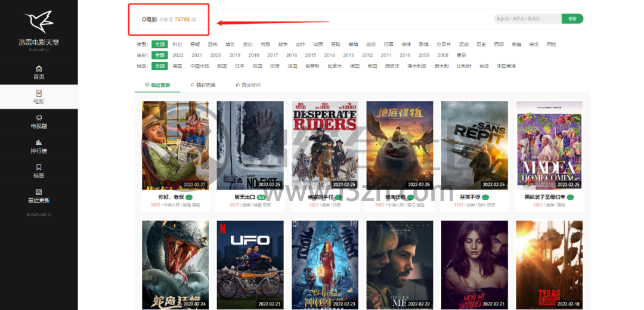This screenshot has height=310, width=644.
Task: Open the 最近更新 recent updates sidebar item
Action: pos(39,196)
